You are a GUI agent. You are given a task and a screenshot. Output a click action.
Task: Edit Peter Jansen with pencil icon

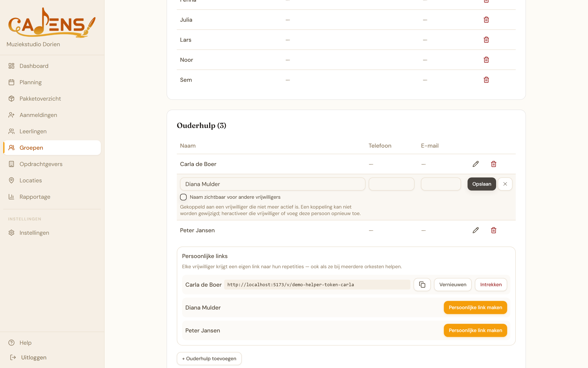pos(476,230)
